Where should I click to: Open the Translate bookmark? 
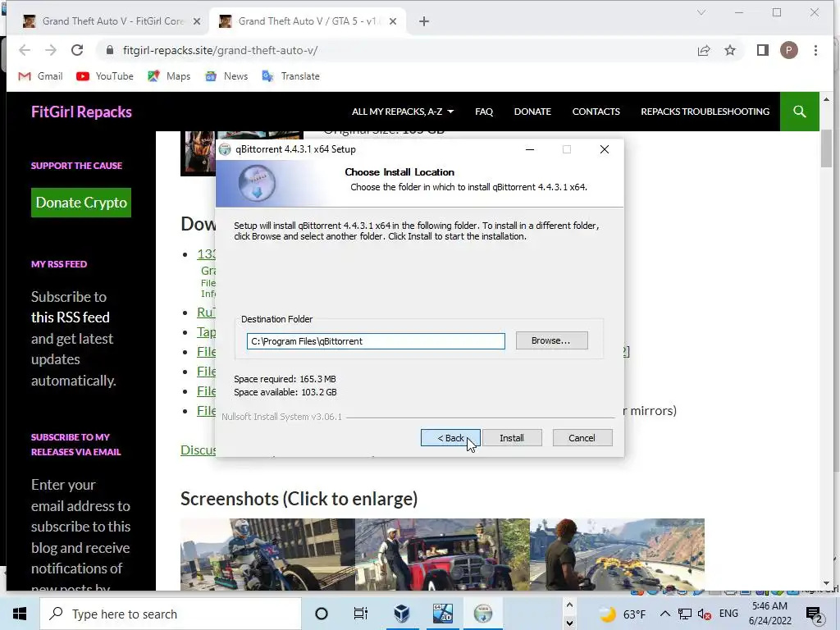point(291,76)
